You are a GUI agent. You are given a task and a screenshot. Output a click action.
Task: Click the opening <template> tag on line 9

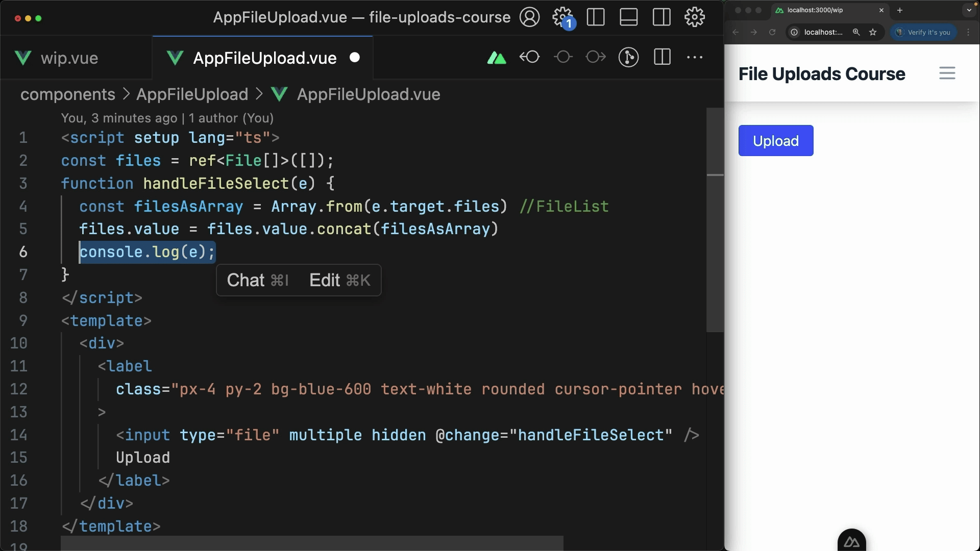click(106, 321)
